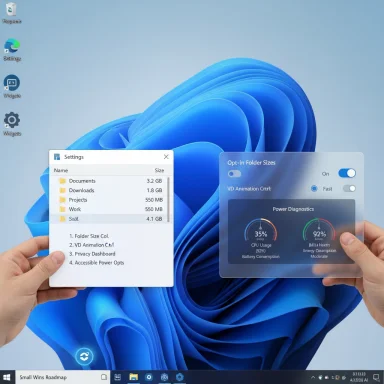Screen dimensions: 384x384
Task: Open File Explorer from the taskbar
Action: click(133, 377)
